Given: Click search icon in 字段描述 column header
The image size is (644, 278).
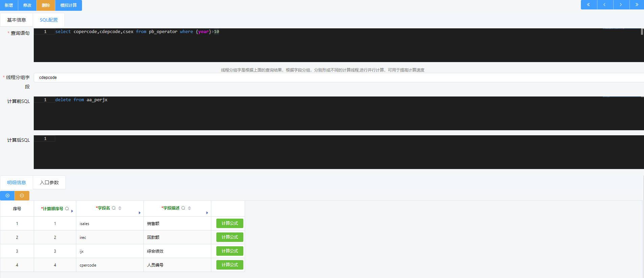Looking at the screenshot, I should pos(183,208).
